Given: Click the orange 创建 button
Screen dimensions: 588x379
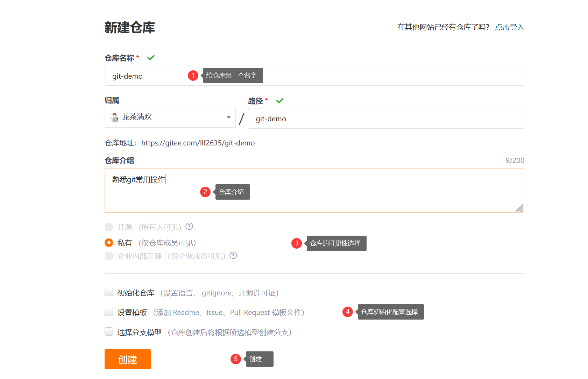Looking at the screenshot, I should (127, 359).
